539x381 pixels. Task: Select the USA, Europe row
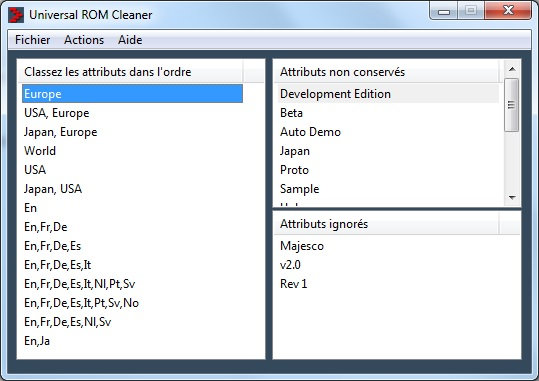click(132, 113)
